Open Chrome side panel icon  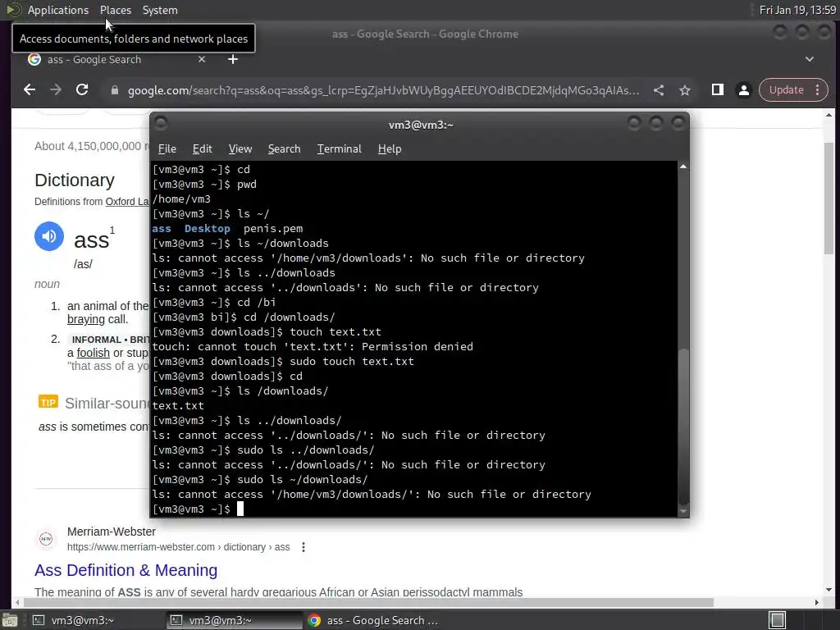click(x=717, y=90)
